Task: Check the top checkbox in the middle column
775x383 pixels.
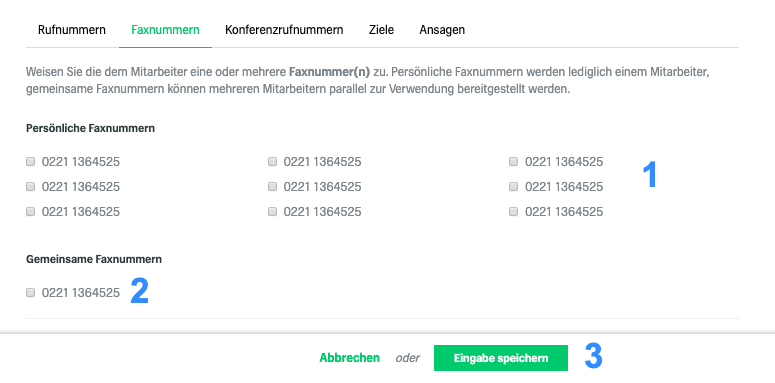Action: click(x=272, y=162)
